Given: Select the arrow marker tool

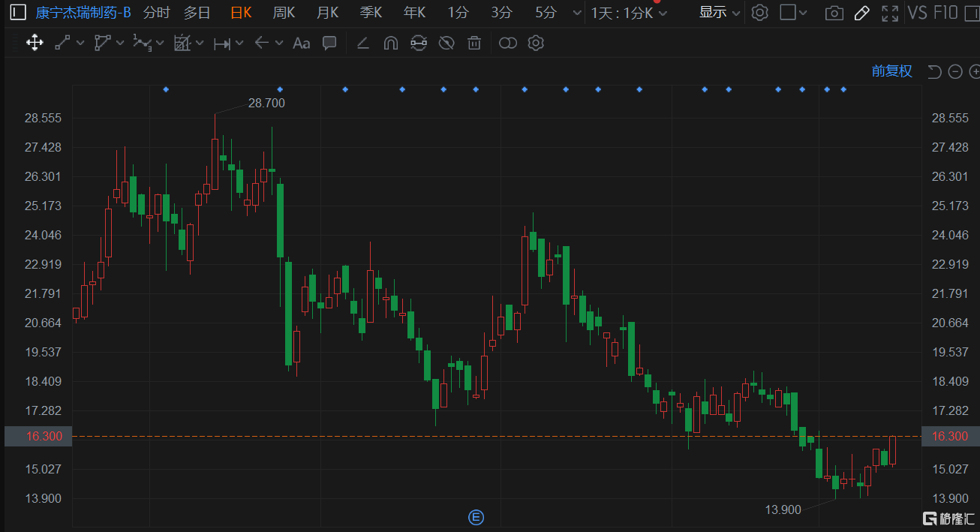Looking at the screenshot, I should pyautogui.click(x=261, y=43).
